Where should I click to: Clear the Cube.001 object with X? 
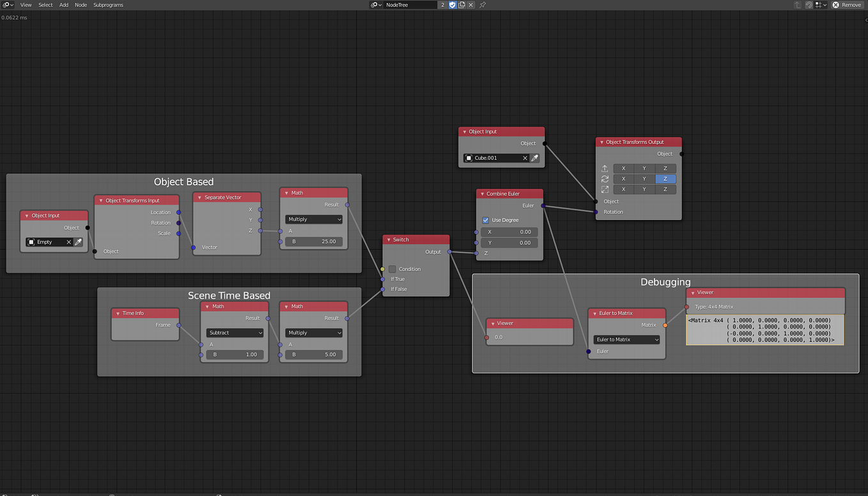(x=525, y=158)
